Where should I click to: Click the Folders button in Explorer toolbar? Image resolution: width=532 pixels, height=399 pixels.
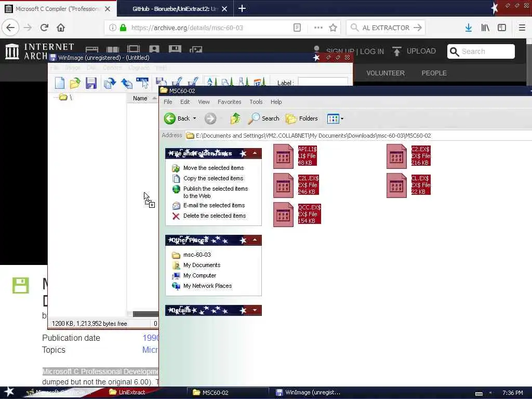(x=302, y=118)
